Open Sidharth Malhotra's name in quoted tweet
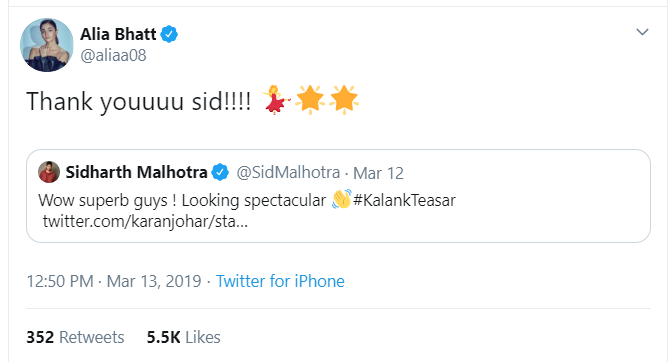 (136, 172)
